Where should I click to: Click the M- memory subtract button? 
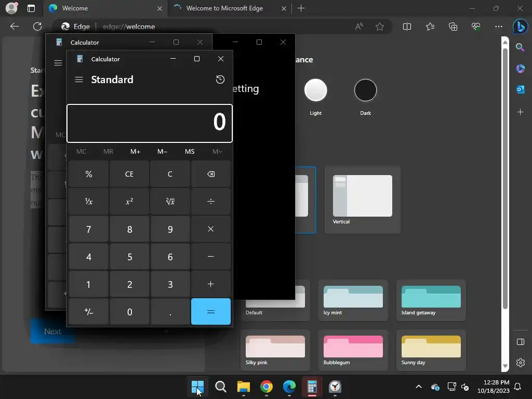(163, 152)
